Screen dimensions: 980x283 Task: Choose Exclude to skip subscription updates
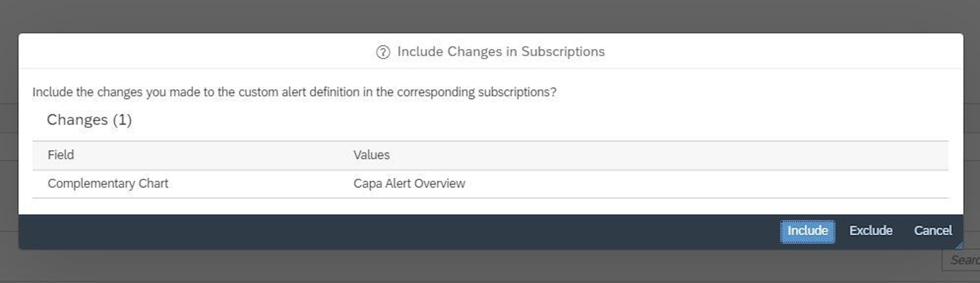[871, 231]
